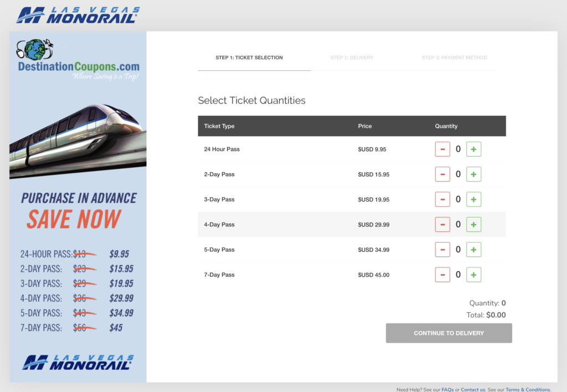Go to Step 2: Delivery tab
The image size is (567, 392).
tap(352, 58)
